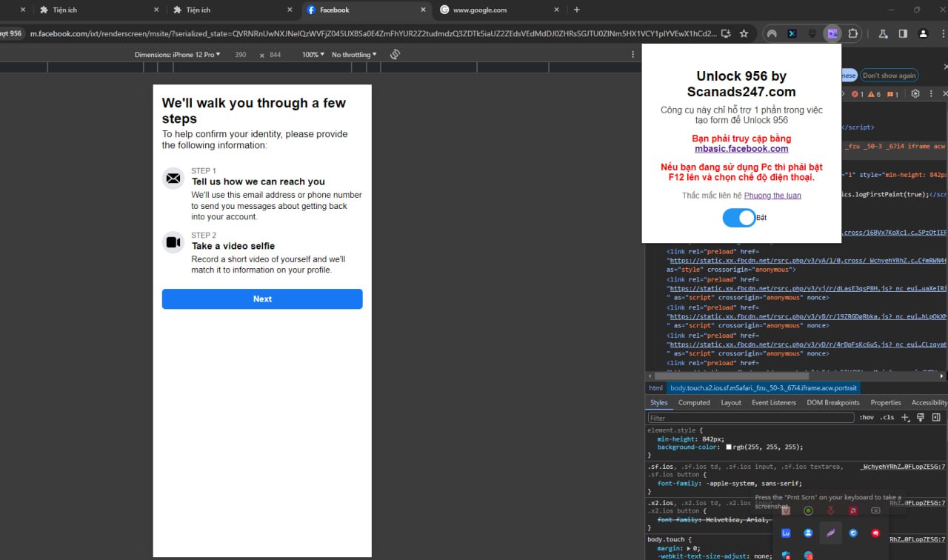Open the DevTools settings gear
Screen dimensions: 948x560
point(915,94)
